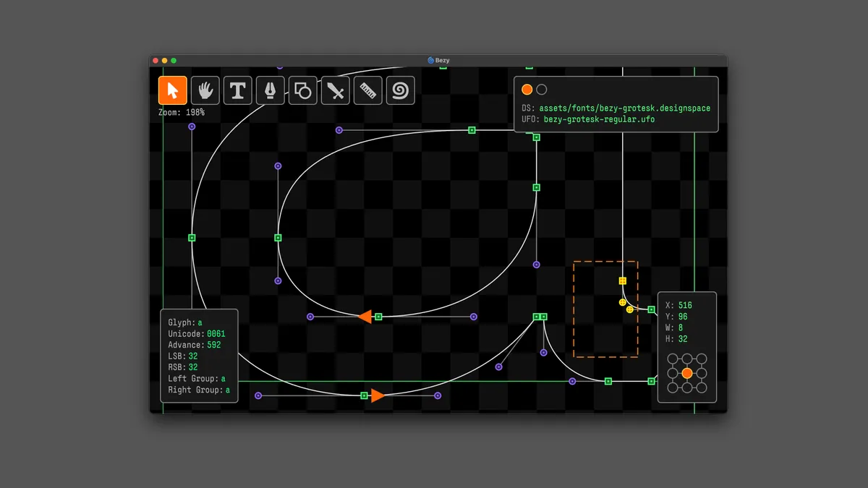The width and height of the screenshot is (868, 488).
Task: Click the Advance value 592
Action: [214, 345]
